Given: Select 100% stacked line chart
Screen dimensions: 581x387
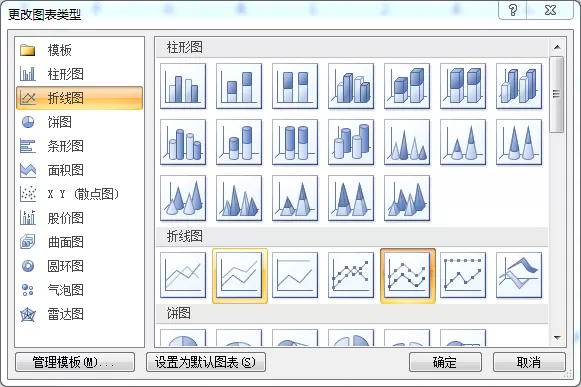Looking at the screenshot, I should (x=295, y=275).
